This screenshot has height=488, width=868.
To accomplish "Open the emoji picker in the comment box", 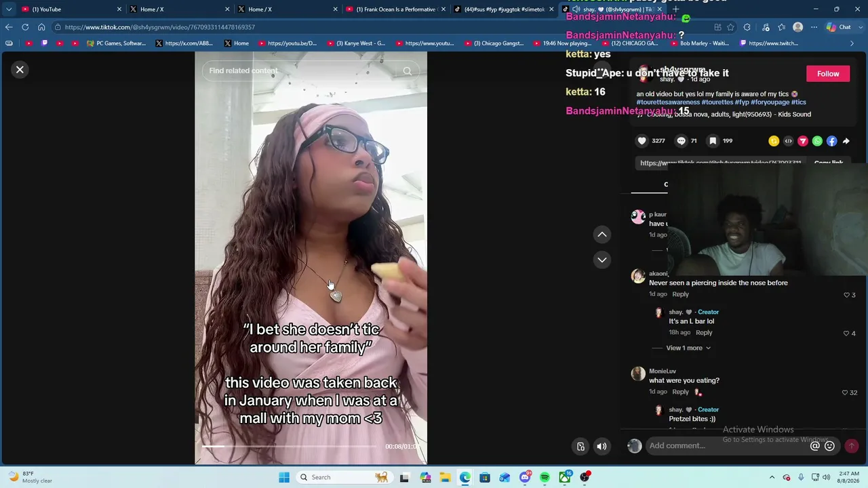I will point(829,446).
